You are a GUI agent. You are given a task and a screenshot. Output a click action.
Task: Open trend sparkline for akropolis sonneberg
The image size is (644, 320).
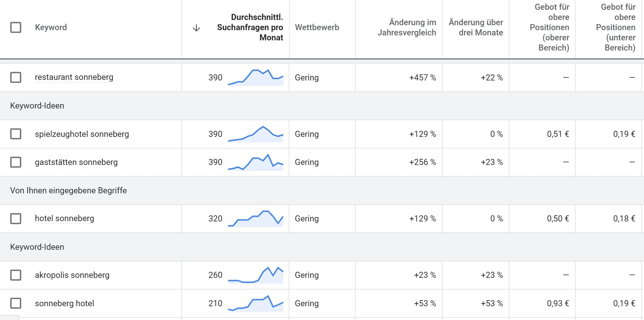pos(256,275)
